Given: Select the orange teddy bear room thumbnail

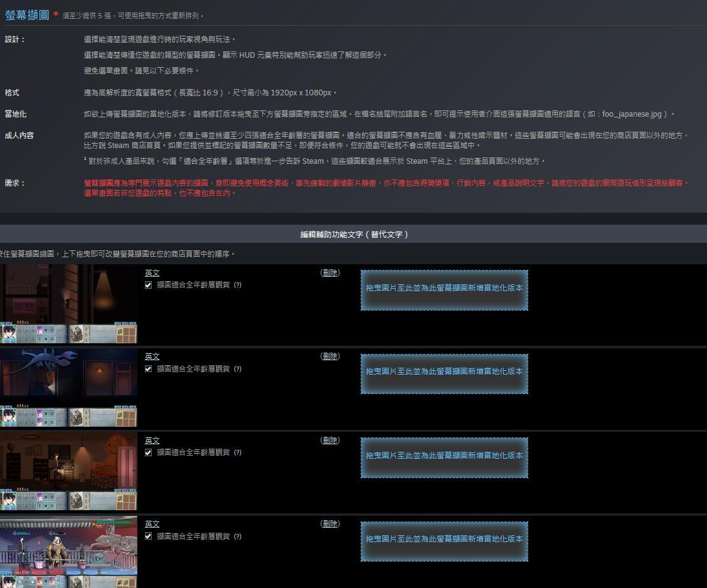Looking at the screenshot, I should point(68,471).
